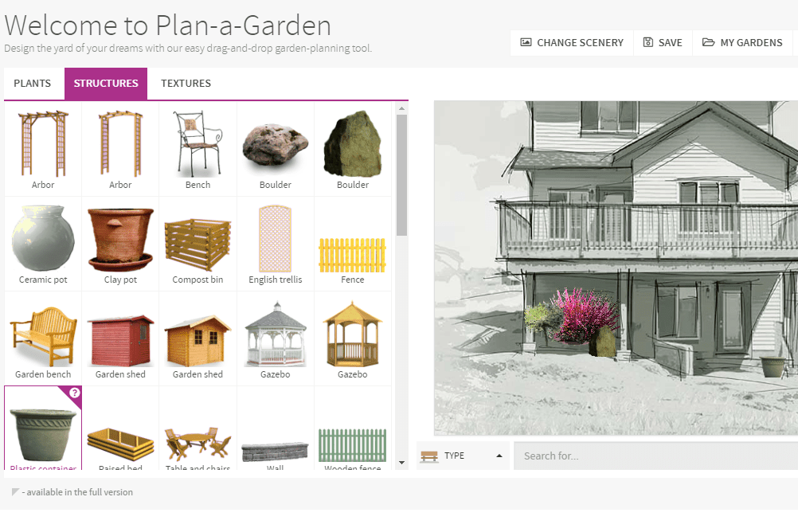Open the TEXTURES tab
This screenshot has width=798, height=532.
186,84
